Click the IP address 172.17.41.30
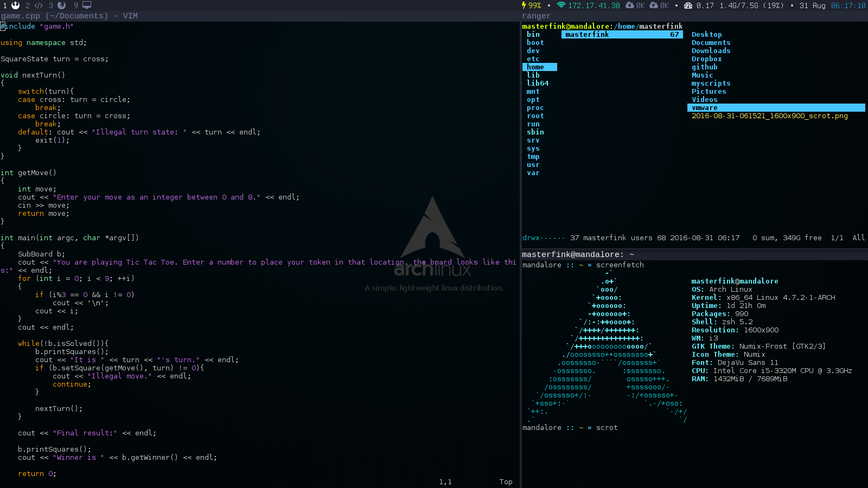 tap(594, 5)
